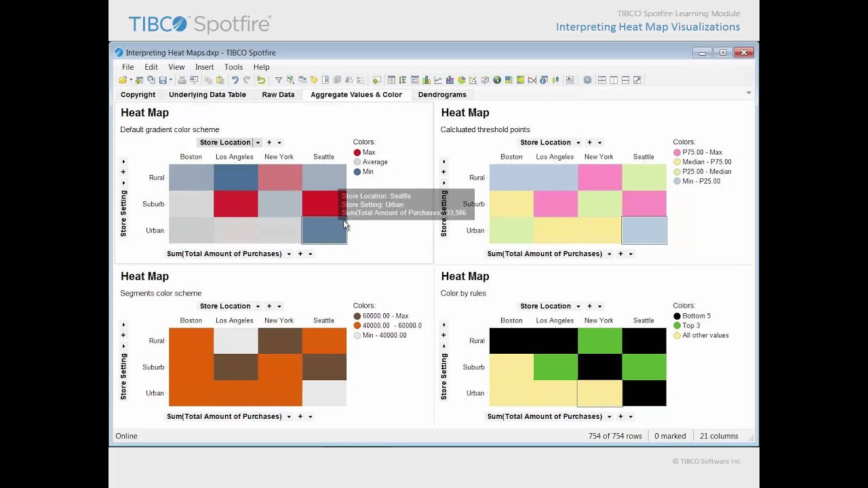Viewport: 868px width, 488px height.
Task: Toggle the Filters funnel icon
Action: (279, 80)
